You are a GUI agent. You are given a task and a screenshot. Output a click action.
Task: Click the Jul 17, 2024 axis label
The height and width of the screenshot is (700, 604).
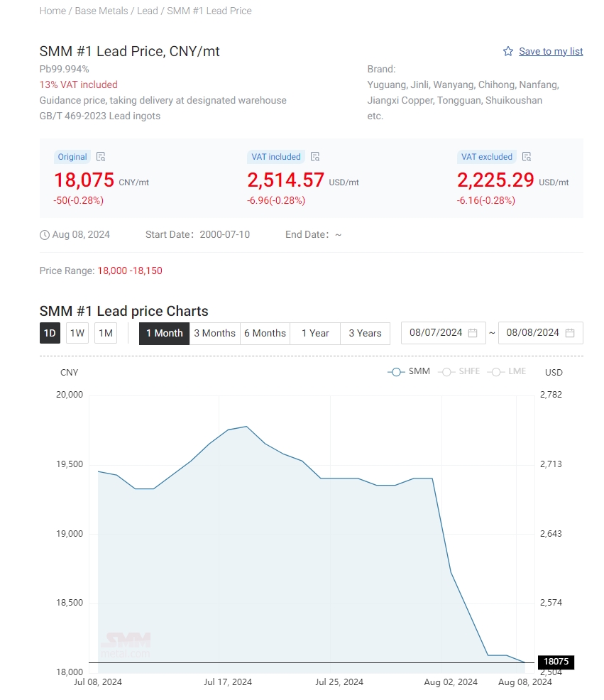point(228,682)
